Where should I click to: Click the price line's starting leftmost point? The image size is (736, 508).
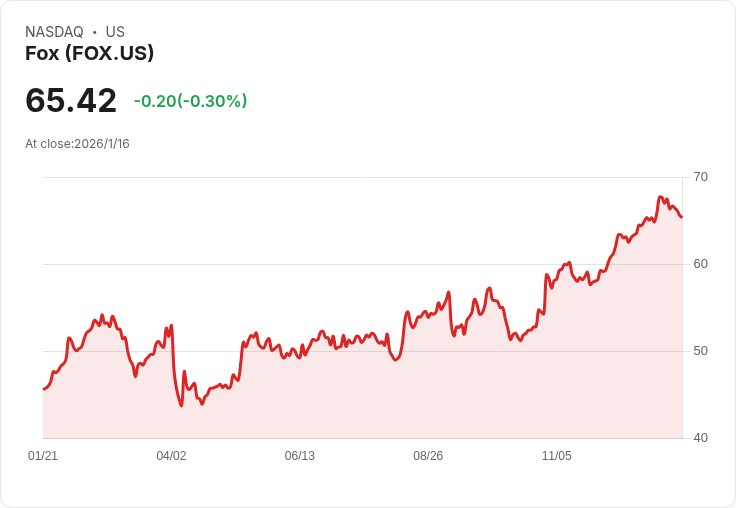click(44, 389)
